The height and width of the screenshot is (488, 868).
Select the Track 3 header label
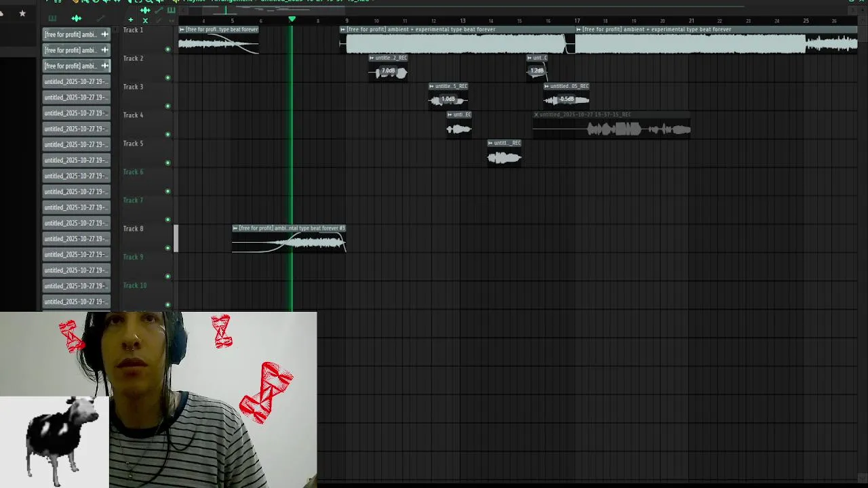[133, 87]
